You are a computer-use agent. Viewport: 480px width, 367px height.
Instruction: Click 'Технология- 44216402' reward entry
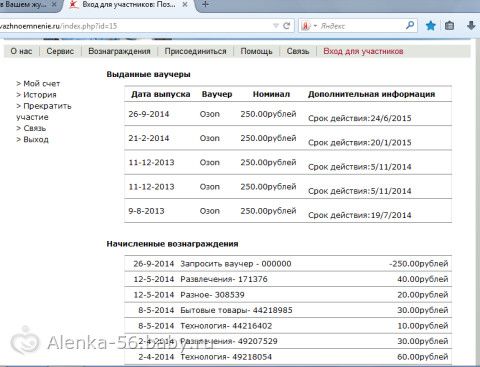[x=226, y=326]
